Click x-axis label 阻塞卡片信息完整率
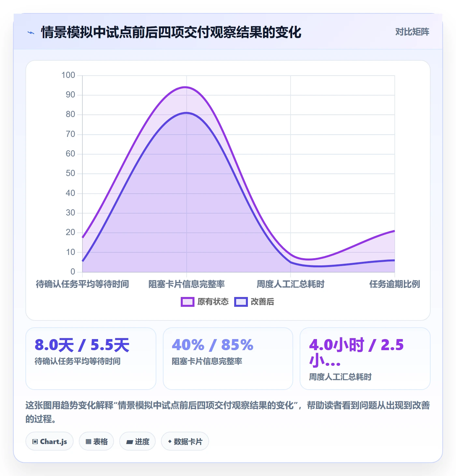456x476 pixels. [187, 284]
